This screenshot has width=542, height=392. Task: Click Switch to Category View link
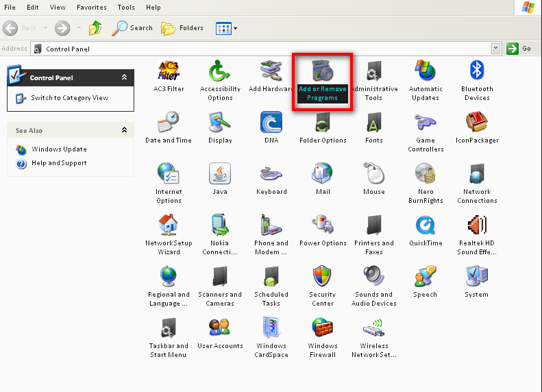(69, 98)
